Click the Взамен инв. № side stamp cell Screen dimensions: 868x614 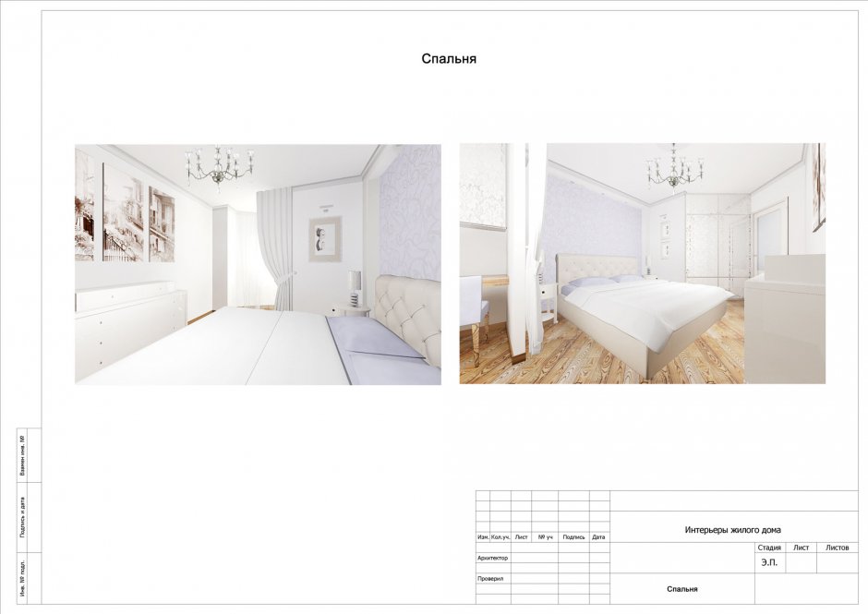click(x=22, y=454)
